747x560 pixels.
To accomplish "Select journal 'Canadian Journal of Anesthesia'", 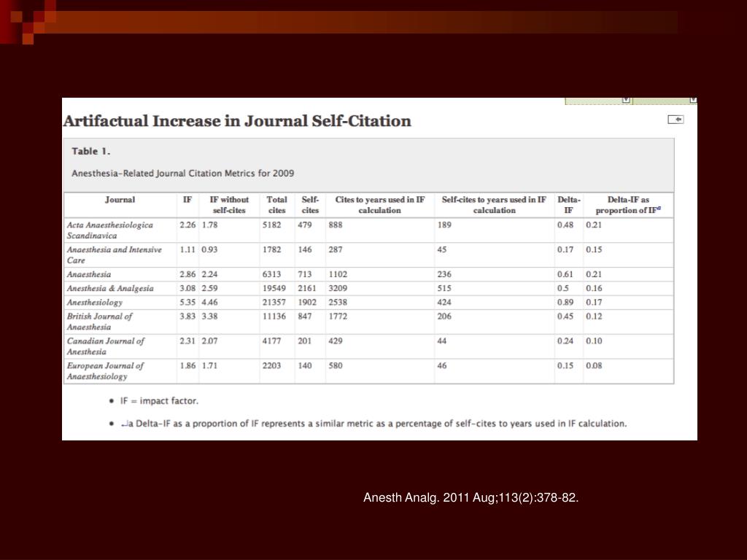I will click(x=105, y=346).
